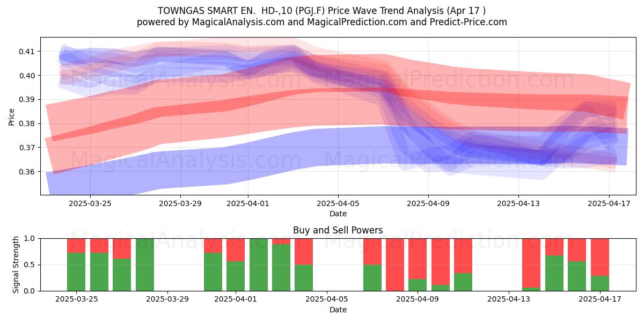Click 2025-04-05 tick under the bar chart
The image size is (644, 322).
pos(327,299)
